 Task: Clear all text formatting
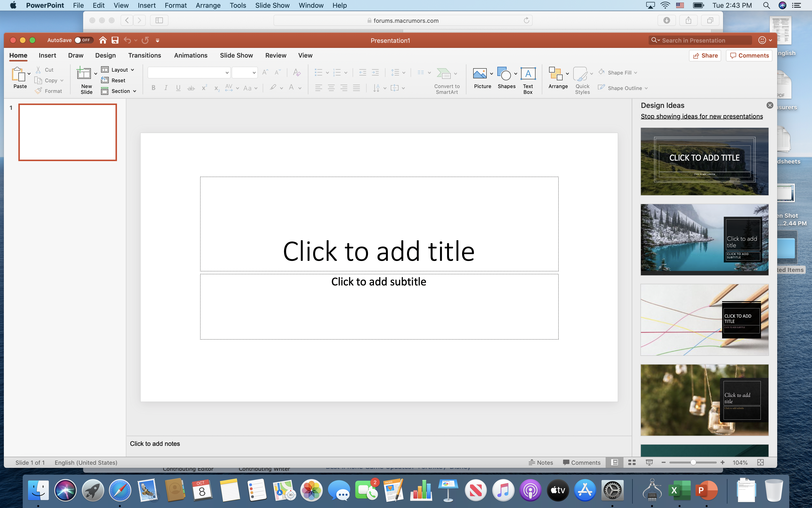(x=297, y=72)
